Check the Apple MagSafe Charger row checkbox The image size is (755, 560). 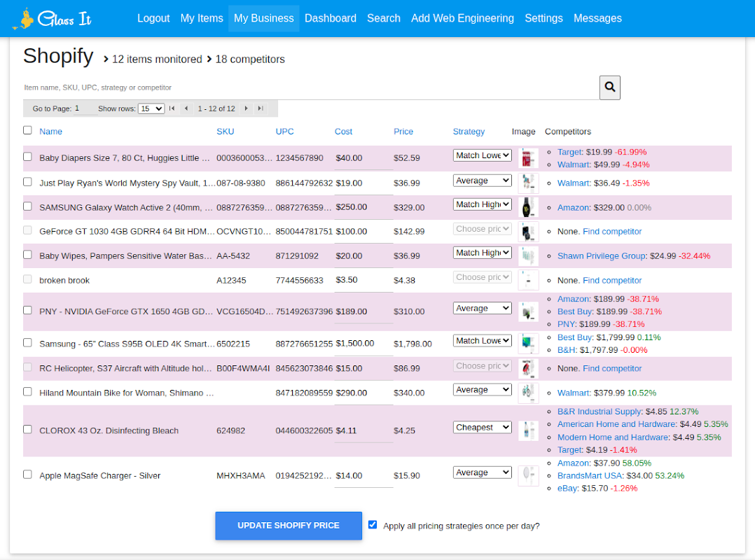pyautogui.click(x=27, y=475)
